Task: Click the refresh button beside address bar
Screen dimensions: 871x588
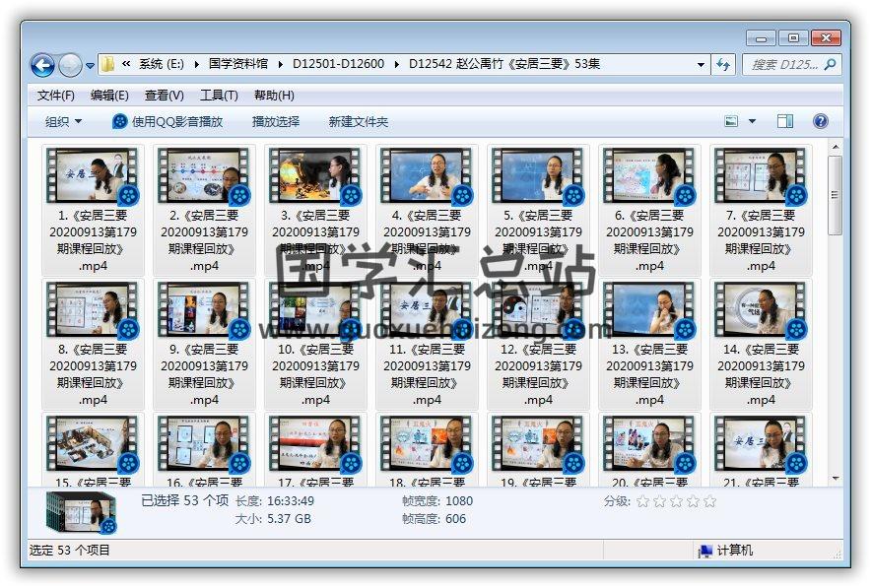Action: coord(724,65)
